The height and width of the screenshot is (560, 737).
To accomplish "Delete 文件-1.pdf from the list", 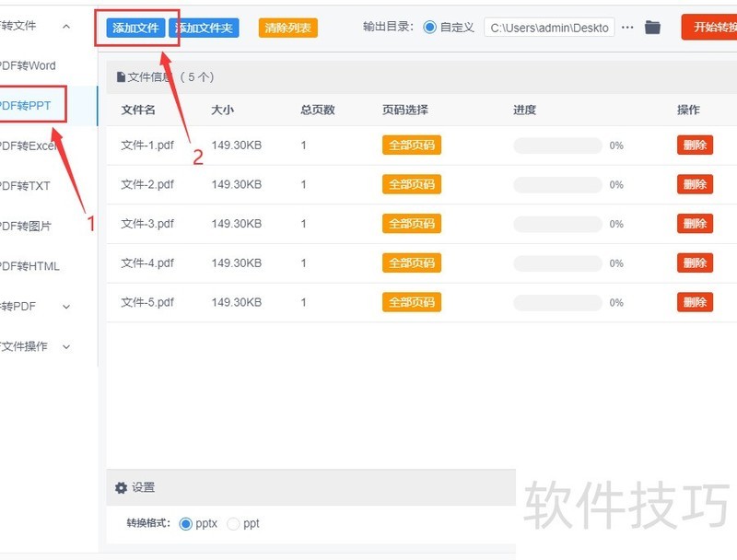I will [x=695, y=146].
